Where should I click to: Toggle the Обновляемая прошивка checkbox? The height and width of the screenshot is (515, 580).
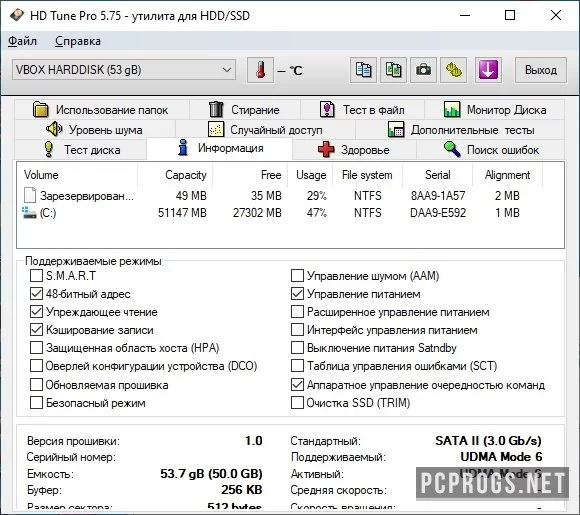click(x=36, y=384)
